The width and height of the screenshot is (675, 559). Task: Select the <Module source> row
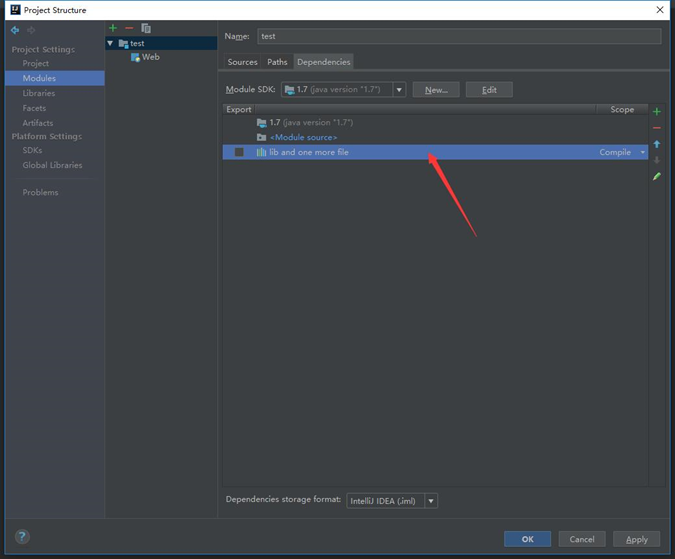coord(435,137)
